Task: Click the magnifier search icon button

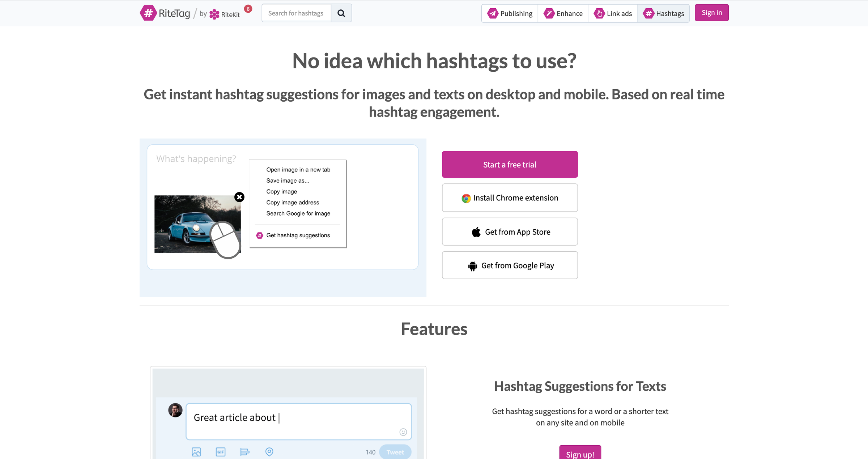Action: pos(341,13)
